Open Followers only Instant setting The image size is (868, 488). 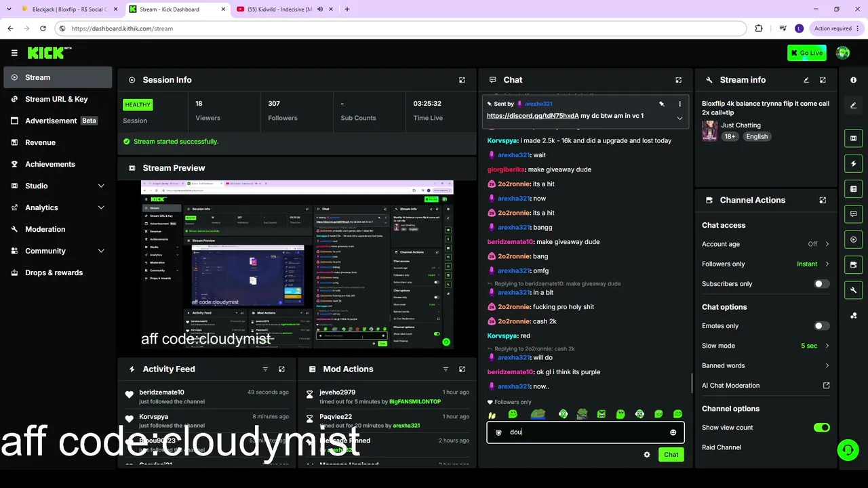pos(766,264)
